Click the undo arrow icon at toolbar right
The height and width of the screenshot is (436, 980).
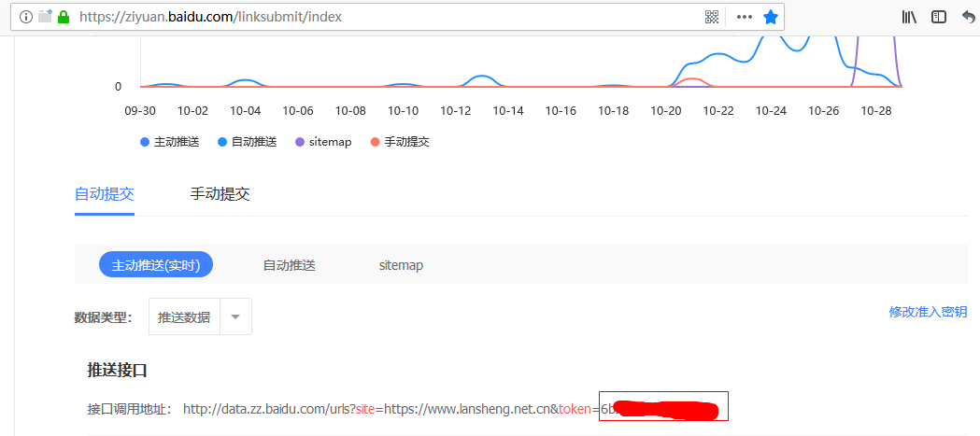[970, 17]
